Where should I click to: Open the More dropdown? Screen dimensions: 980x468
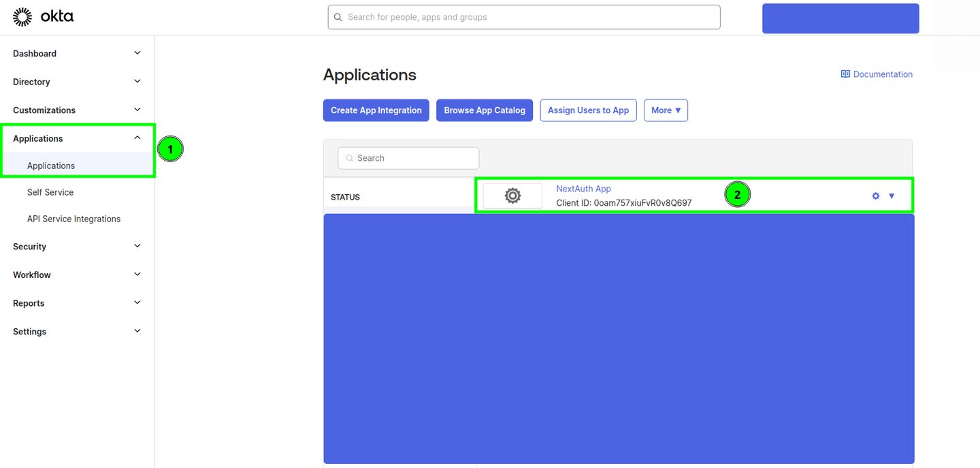point(665,110)
